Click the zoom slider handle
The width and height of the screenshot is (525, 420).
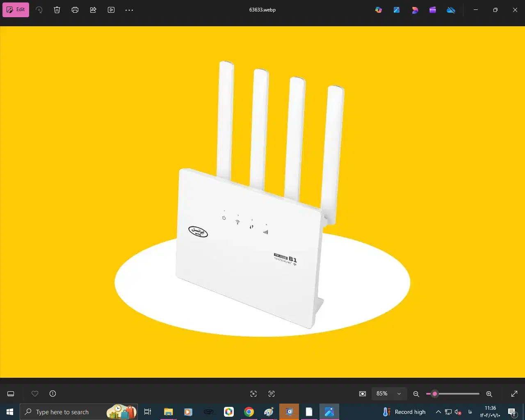click(x=435, y=394)
